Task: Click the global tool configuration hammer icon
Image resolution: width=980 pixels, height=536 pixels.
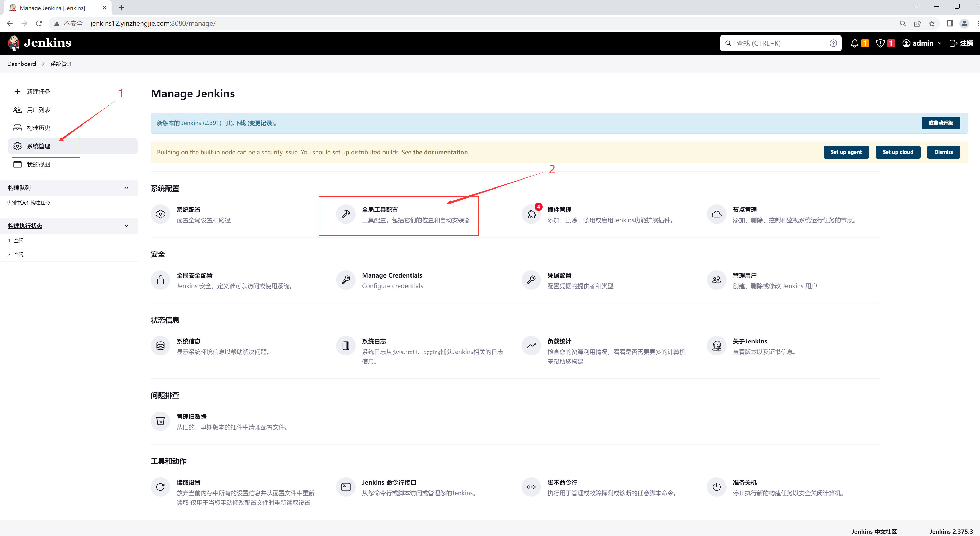Action: point(345,215)
